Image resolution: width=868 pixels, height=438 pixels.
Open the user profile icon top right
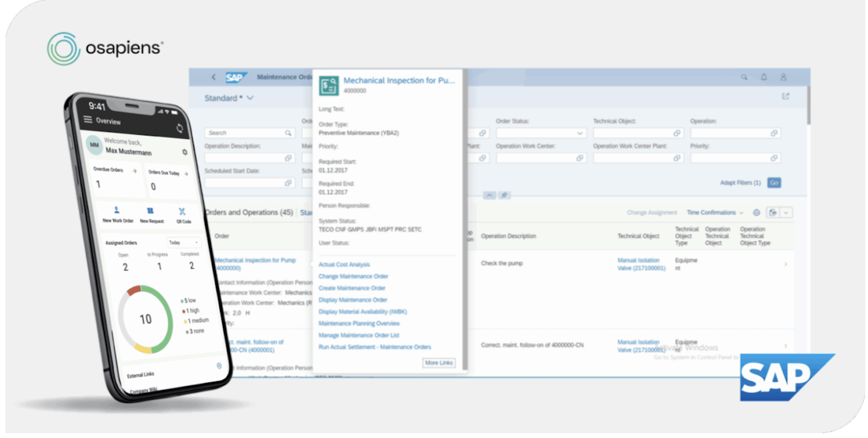click(x=784, y=76)
